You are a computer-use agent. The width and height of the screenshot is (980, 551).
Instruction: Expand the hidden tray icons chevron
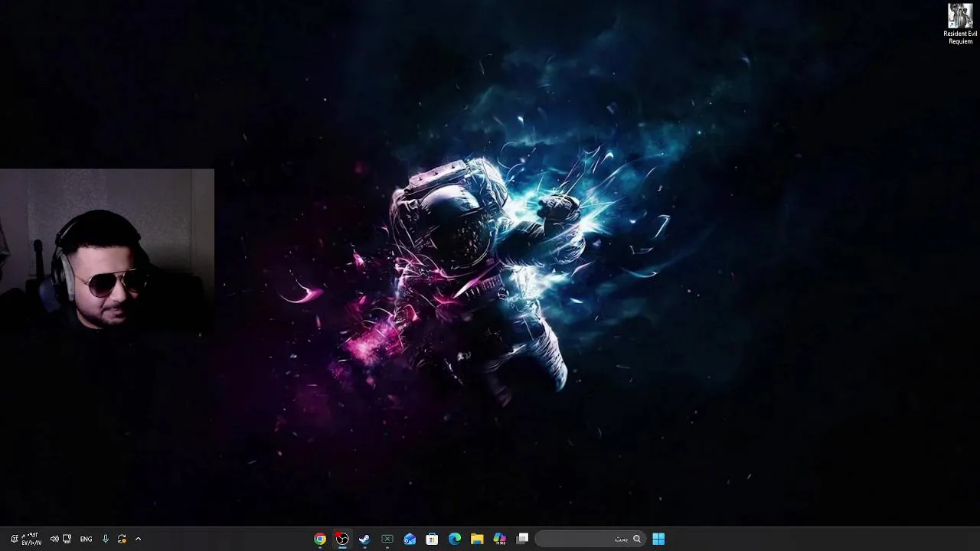tap(138, 539)
